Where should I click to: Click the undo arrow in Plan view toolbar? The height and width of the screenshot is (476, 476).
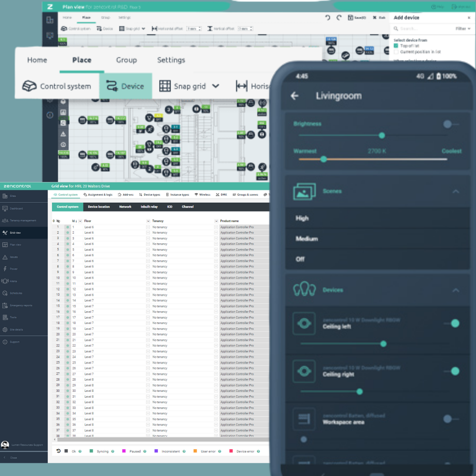[327, 18]
